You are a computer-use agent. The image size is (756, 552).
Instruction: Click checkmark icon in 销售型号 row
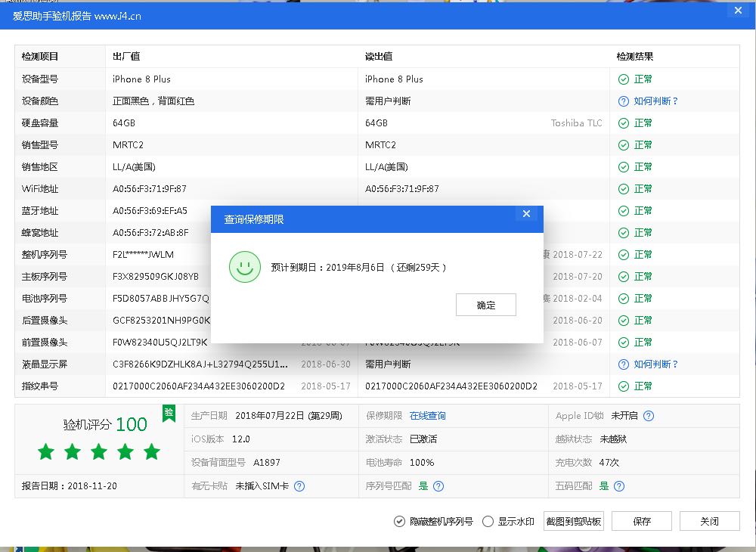[x=624, y=145]
